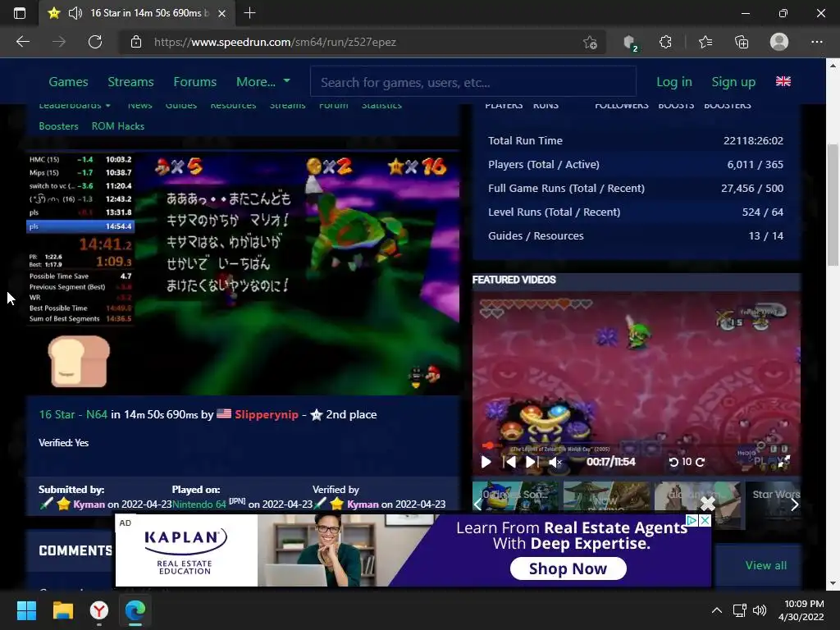Click Shop Now in Kaplan ad
The height and width of the screenshot is (630, 840).
[568, 568]
